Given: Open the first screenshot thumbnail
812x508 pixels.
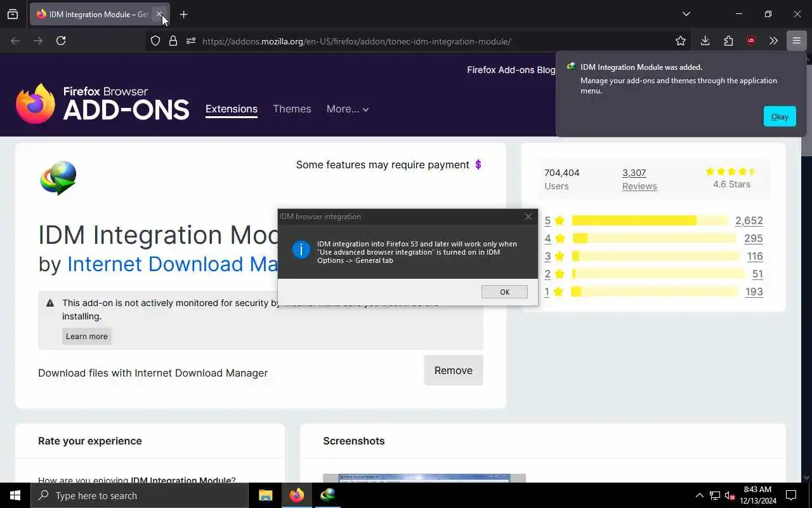Looking at the screenshot, I should 424,478.
